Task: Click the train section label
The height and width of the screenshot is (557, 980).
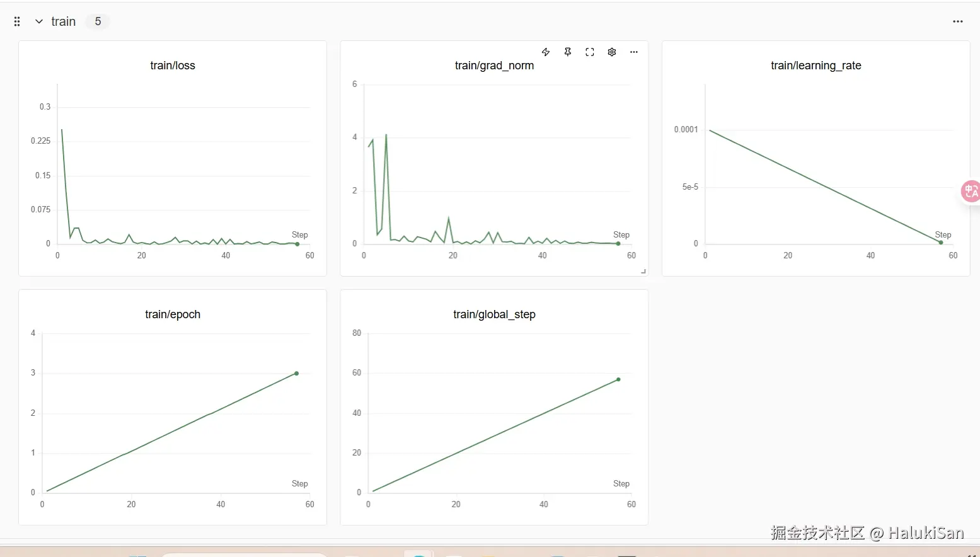Action: point(63,21)
